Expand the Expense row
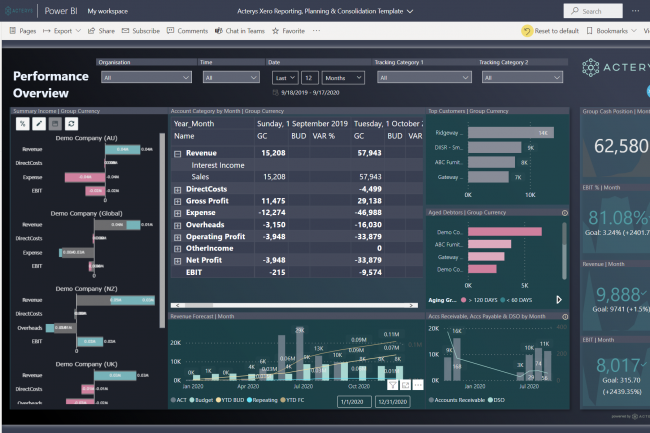 (x=177, y=213)
